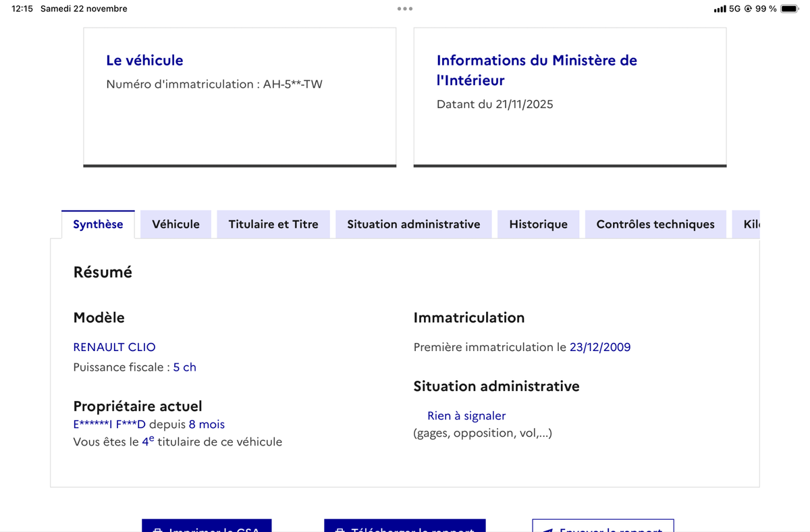
Task: Open the Titulaire et Titre tab
Action: click(273, 223)
